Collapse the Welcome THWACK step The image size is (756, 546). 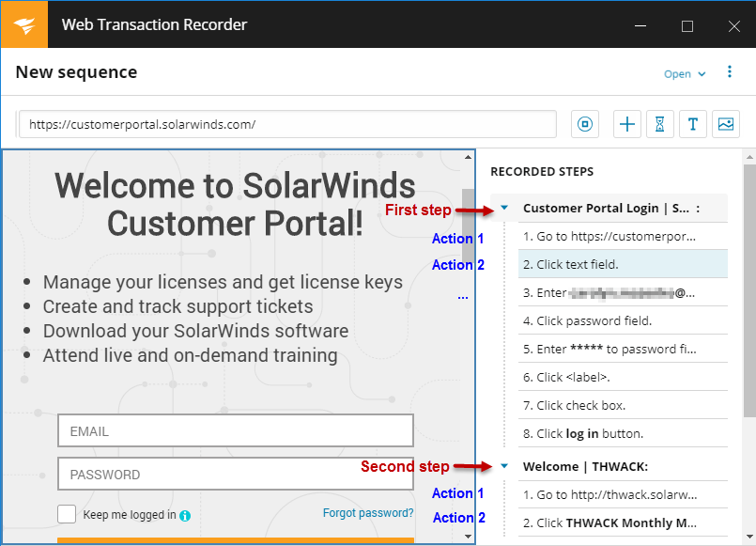[504, 466]
